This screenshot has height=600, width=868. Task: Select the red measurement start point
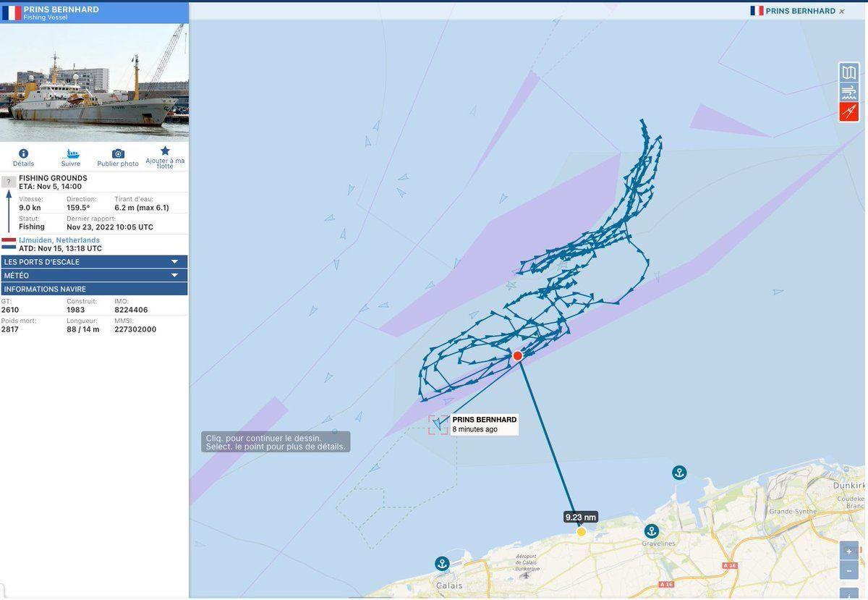tap(518, 356)
